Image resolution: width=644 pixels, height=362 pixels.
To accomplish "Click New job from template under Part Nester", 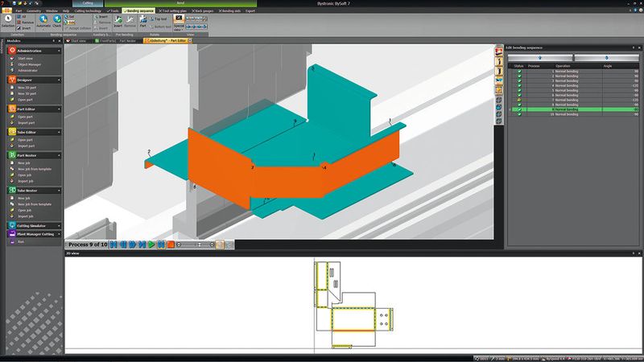I will (x=33, y=170).
